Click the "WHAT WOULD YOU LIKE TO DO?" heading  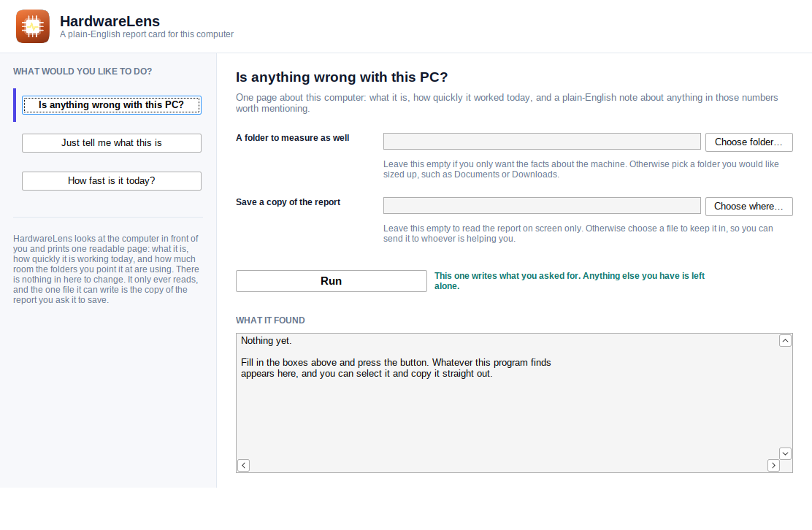coord(83,72)
